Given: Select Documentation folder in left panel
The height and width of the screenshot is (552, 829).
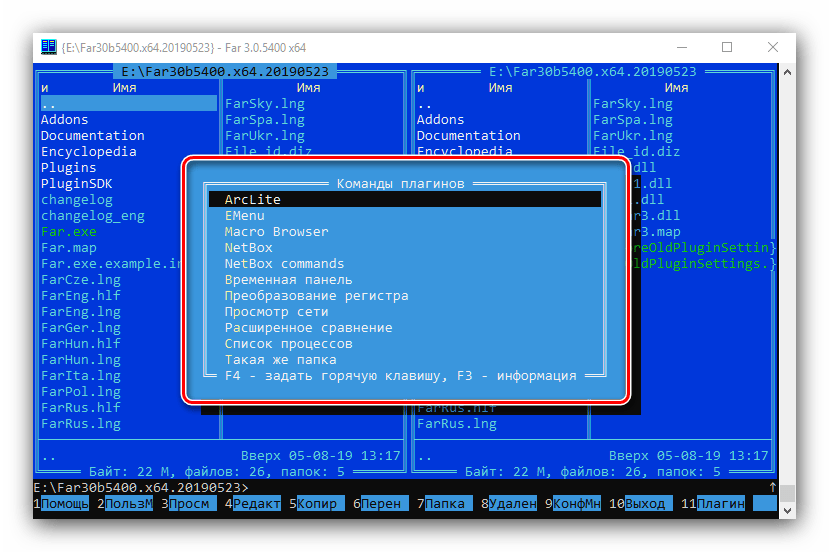Looking at the screenshot, I should (x=93, y=135).
